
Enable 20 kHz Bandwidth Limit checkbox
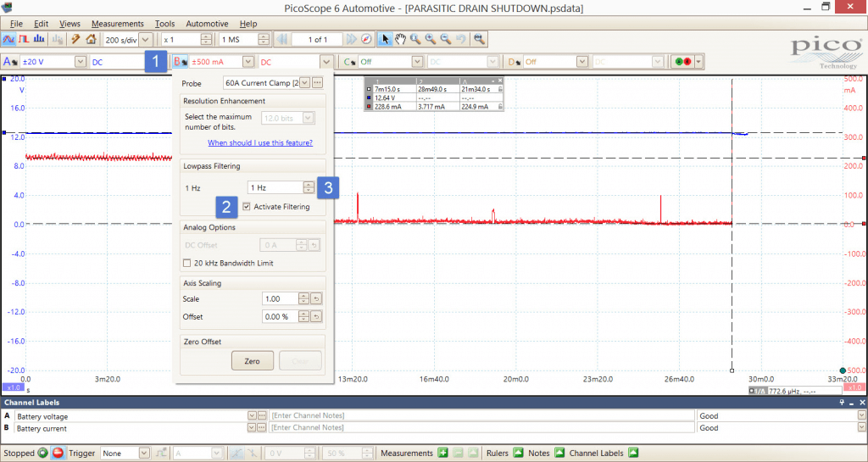187,264
